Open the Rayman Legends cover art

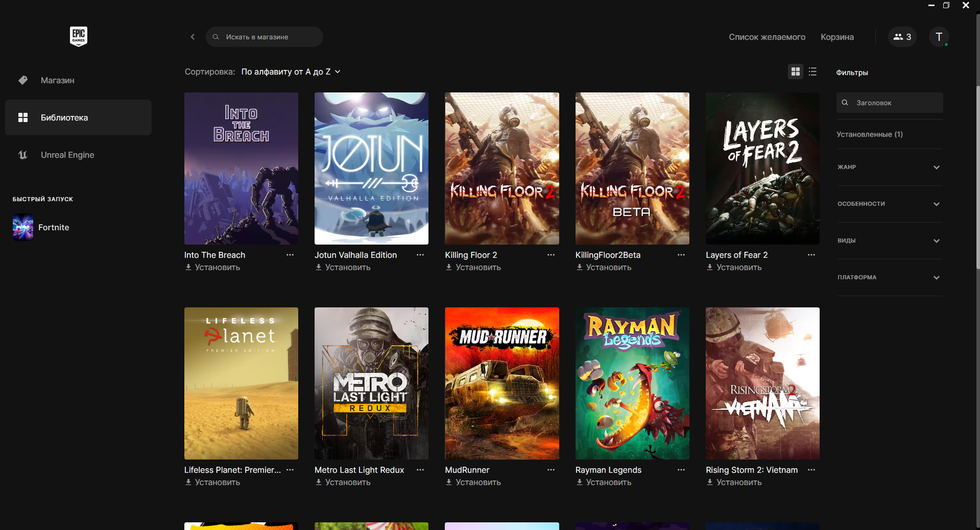click(632, 383)
